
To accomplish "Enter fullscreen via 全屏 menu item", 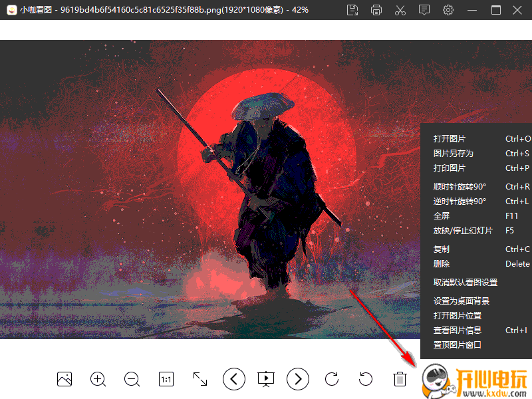I will [x=439, y=215].
